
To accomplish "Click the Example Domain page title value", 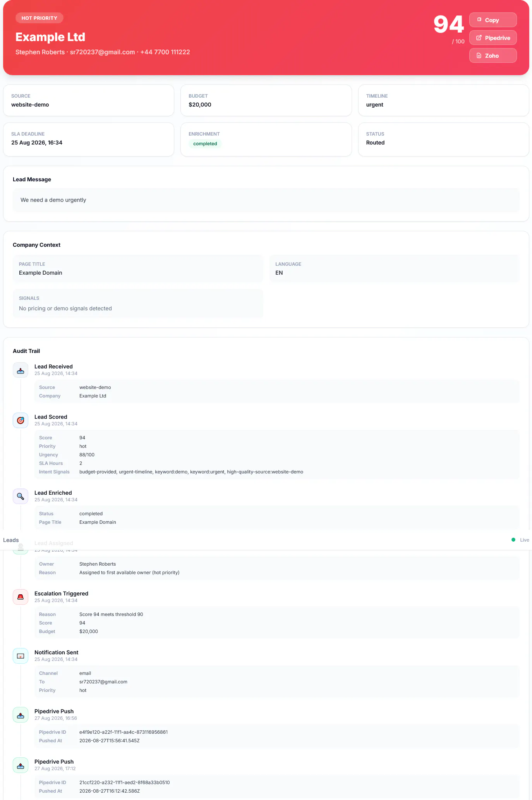I will 41,273.
